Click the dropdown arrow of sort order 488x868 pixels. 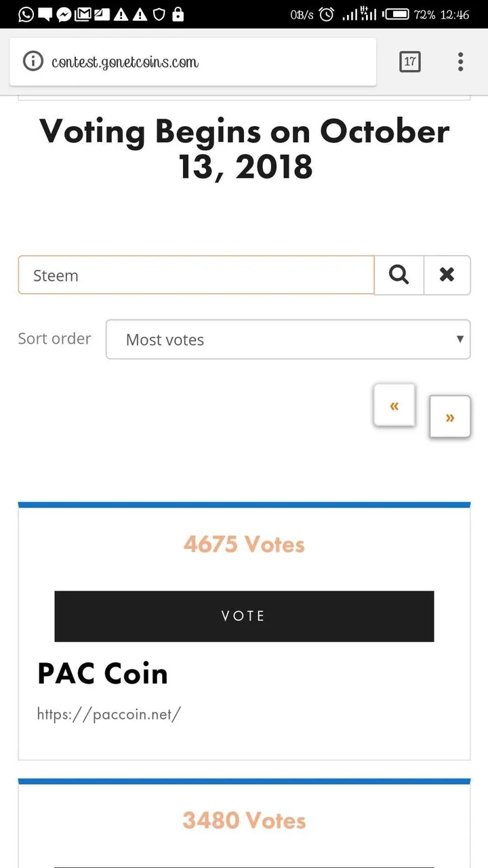(x=460, y=339)
